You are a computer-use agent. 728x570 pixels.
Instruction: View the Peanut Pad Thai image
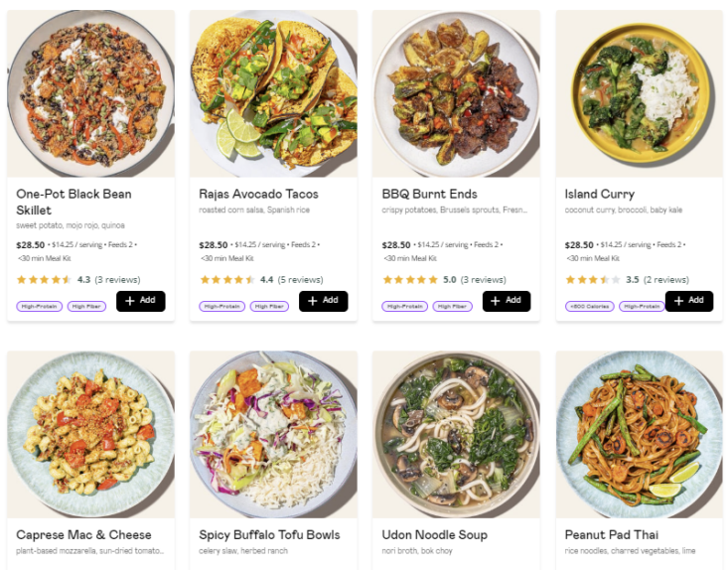[x=640, y=435]
